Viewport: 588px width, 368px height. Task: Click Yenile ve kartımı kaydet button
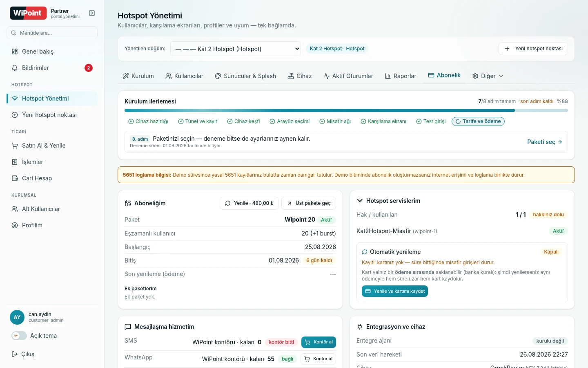coord(395,291)
